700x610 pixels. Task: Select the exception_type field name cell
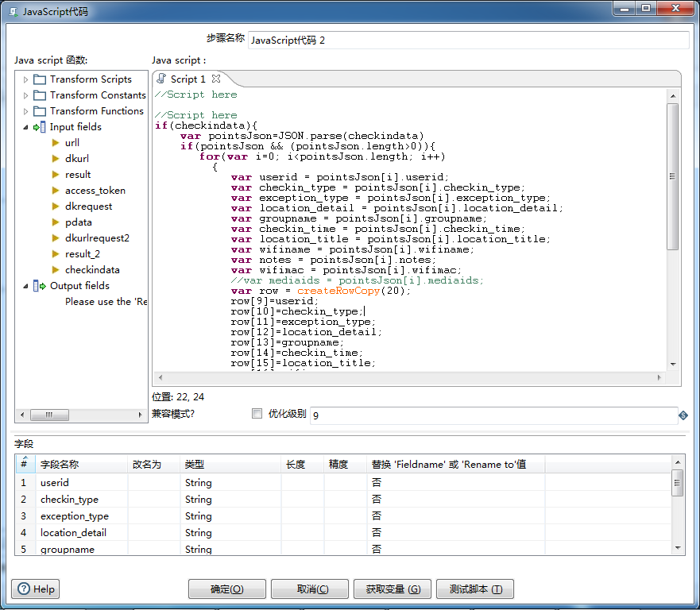tap(82, 516)
